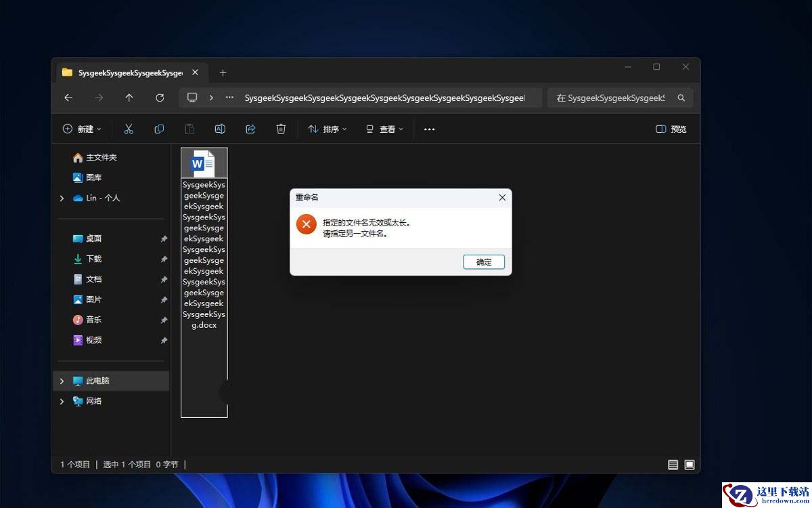Switch to details view in status bar
Viewport: 812px width, 508px height.
[673, 465]
